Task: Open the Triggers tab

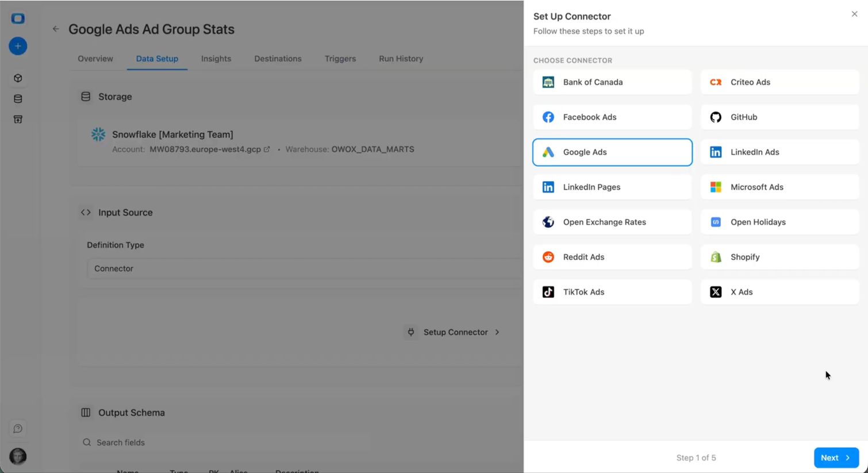Action: [x=340, y=59]
